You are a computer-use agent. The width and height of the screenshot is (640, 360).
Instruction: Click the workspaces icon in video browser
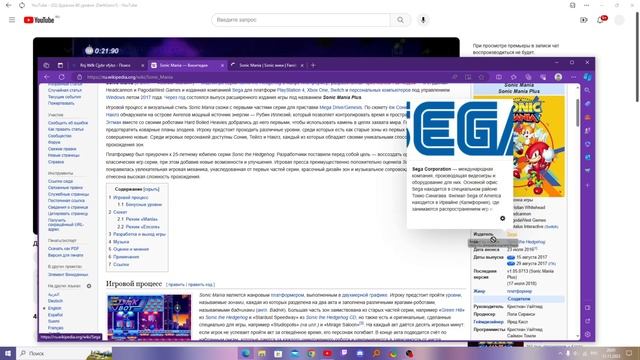coord(46,65)
